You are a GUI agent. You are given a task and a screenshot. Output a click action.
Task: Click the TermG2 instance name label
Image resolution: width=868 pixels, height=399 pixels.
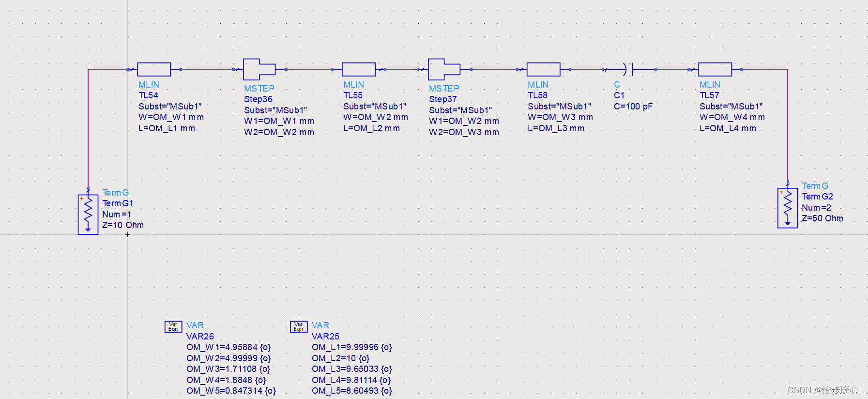818,197
